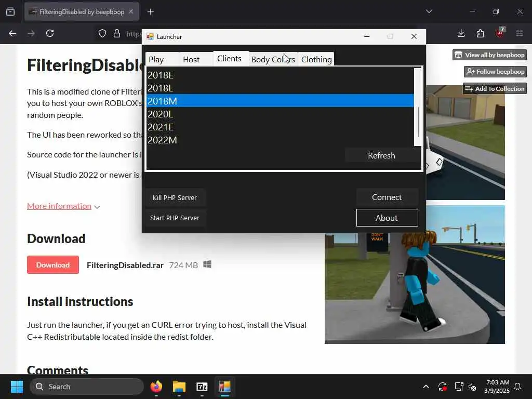This screenshot has width=532, height=399.
Task: Click the Start PHP Server button
Action: (x=175, y=218)
